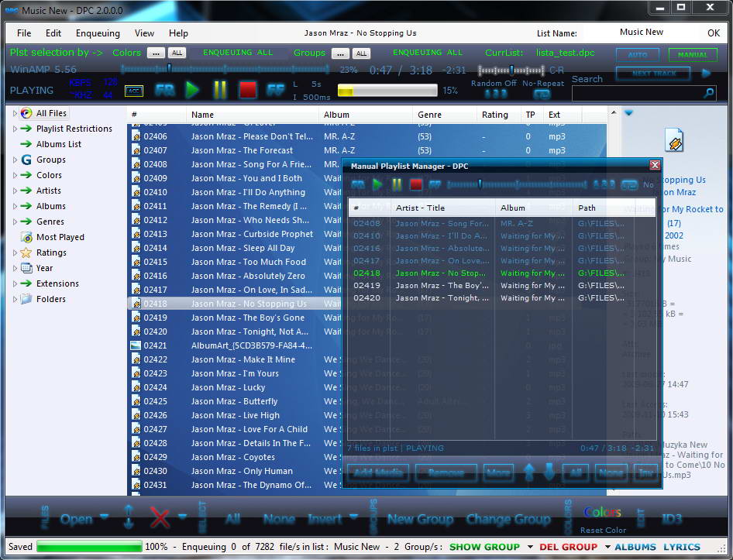Click the blue dropdown arrow above info panel
Viewport: 733px width, 560px height.
pos(628,112)
